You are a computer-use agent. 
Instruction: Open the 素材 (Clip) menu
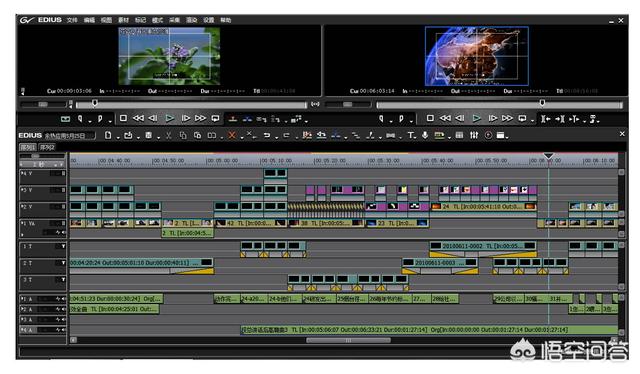coord(123,20)
